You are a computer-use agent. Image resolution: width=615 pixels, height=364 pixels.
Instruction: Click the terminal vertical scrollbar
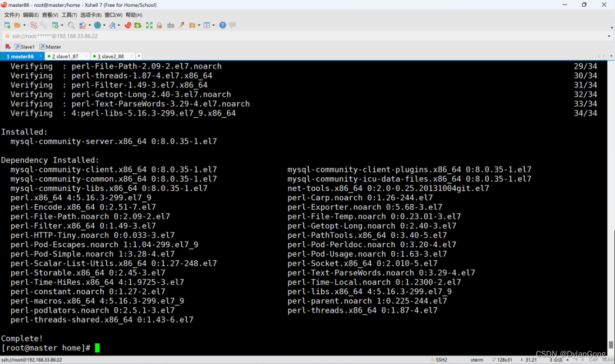[x=611, y=208]
